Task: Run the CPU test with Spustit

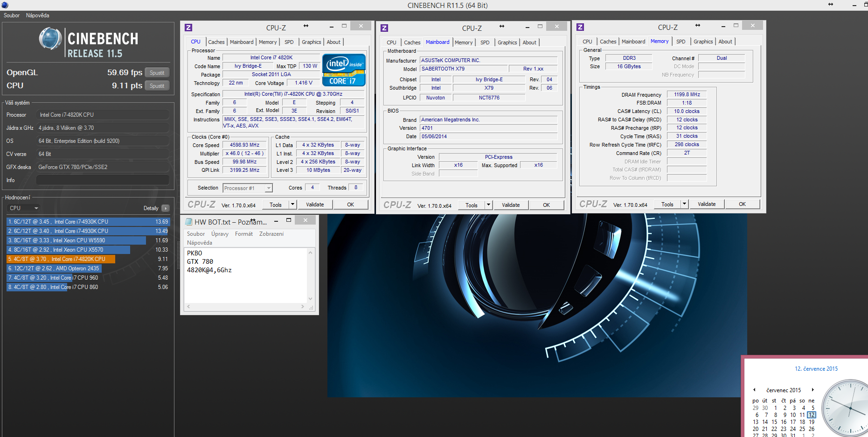Action: [x=157, y=86]
